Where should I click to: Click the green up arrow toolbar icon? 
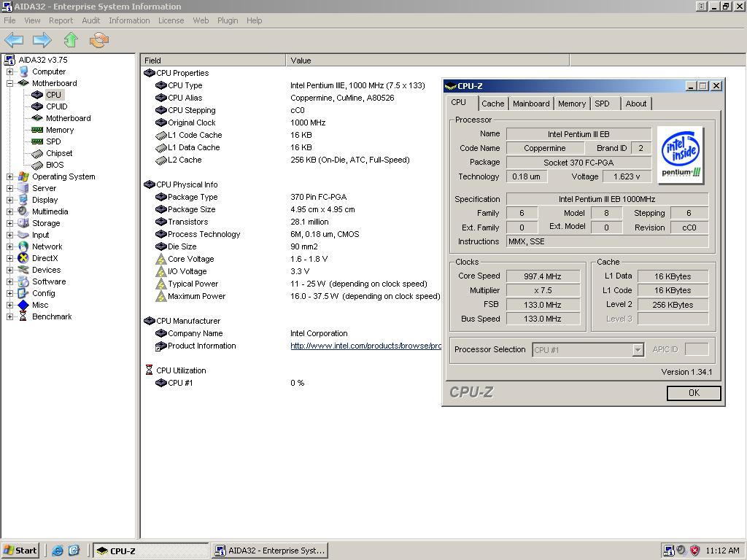[x=71, y=40]
